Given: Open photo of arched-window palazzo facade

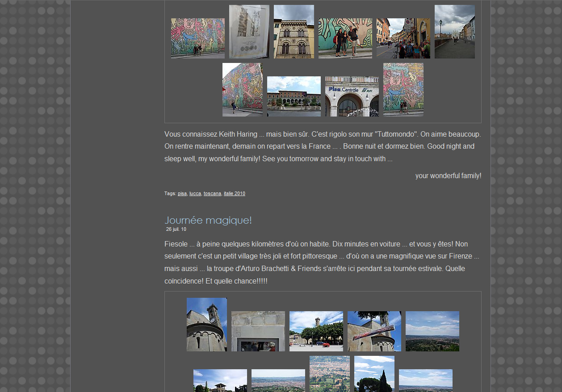Looking at the screenshot, I should 294,32.
